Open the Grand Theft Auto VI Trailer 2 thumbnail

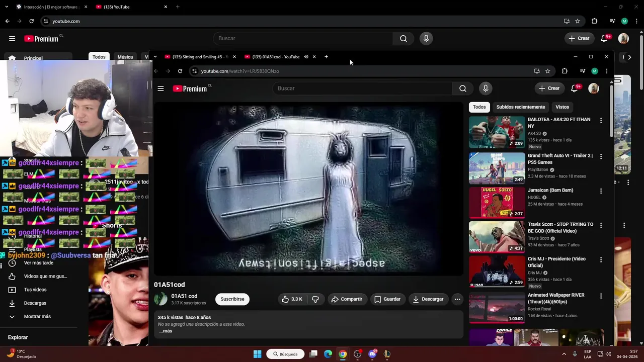pyautogui.click(x=497, y=168)
